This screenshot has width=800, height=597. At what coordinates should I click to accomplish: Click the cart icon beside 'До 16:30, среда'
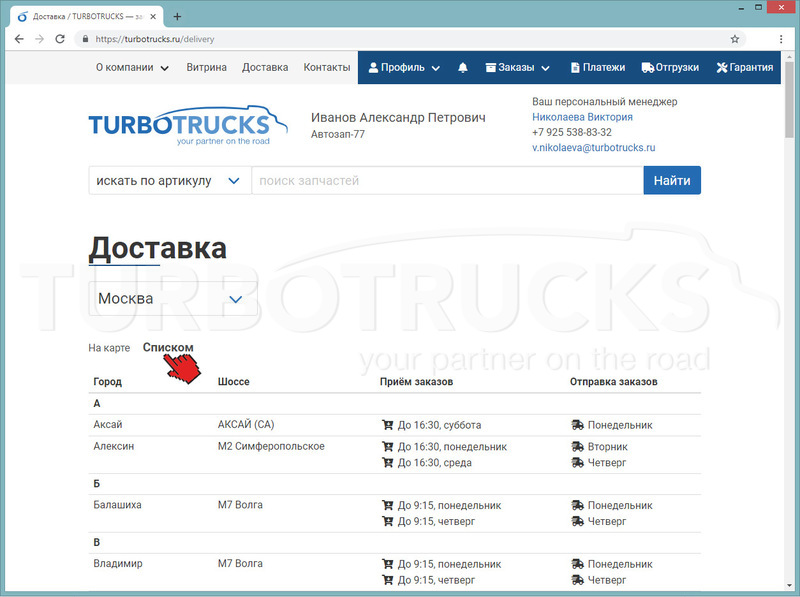[x=388, y=462]
